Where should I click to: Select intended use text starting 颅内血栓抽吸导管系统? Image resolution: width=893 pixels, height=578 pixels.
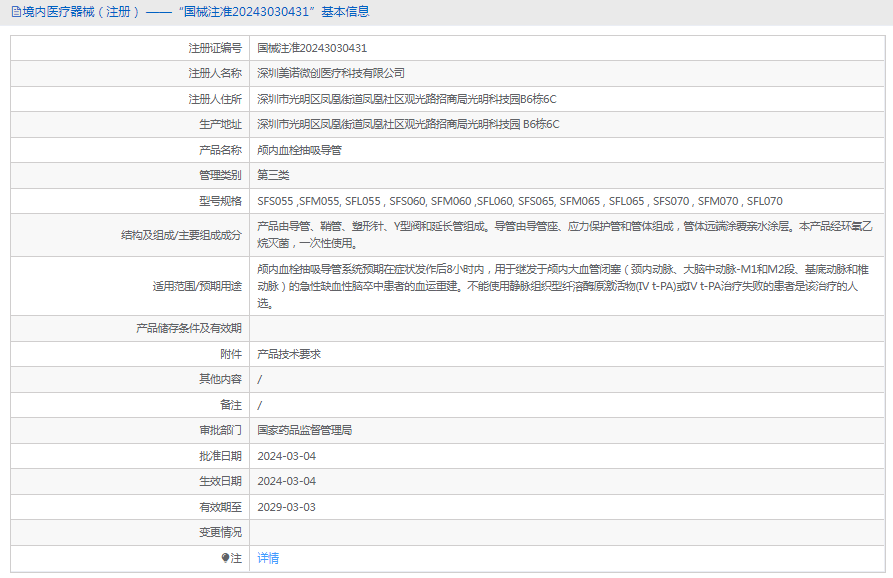[x=563, y=286]
